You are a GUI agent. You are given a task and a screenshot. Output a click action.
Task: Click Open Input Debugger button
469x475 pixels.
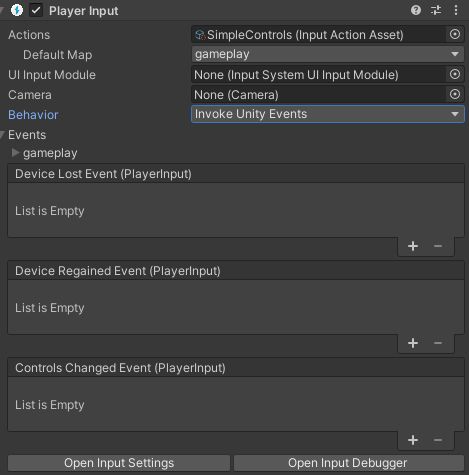click(x=349, y=463)
